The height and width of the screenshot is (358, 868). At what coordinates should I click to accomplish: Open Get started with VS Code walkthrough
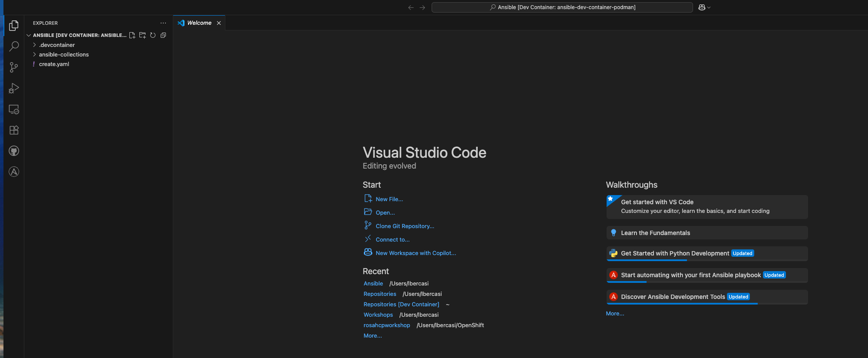707,207
